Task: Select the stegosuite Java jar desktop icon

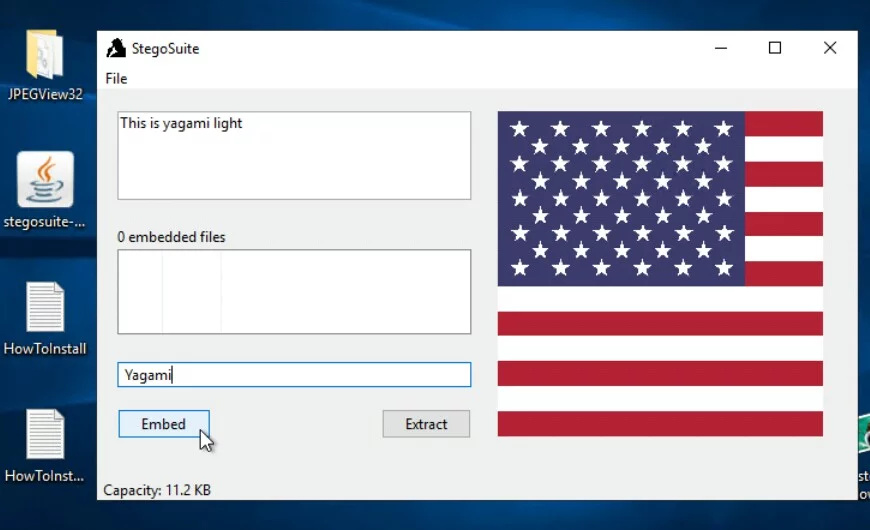Action: coord(45,180)
